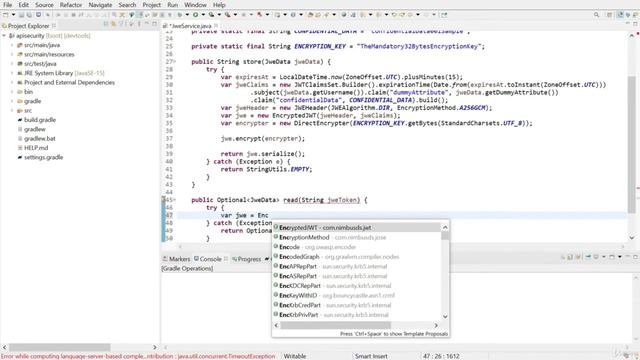Screen dimensions: 640x360
Task: Select settings.gradle in Project Explorer
Action: (x=43, y=157)
